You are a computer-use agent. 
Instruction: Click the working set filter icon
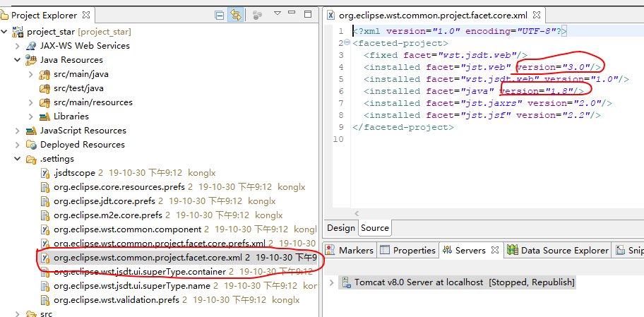pos(258,15)
